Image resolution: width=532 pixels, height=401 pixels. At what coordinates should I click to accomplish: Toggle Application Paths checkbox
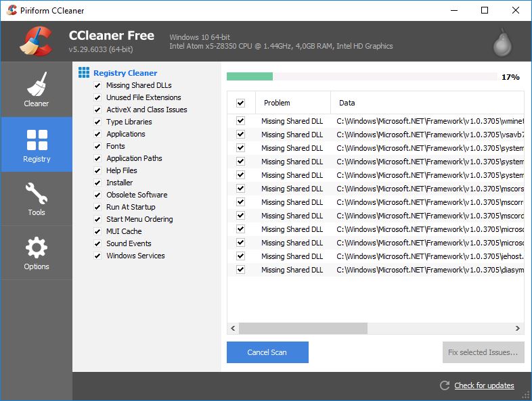[97, 159]
